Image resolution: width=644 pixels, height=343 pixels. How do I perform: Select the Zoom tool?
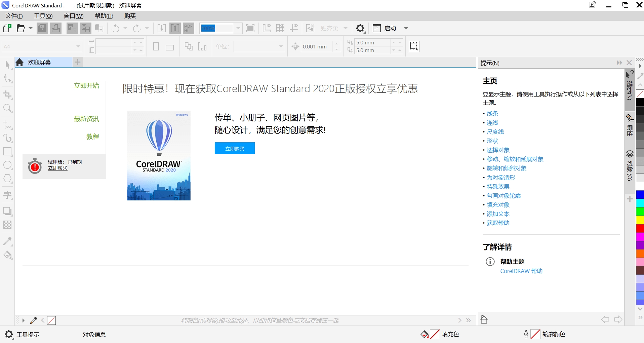tap(7, 108)
